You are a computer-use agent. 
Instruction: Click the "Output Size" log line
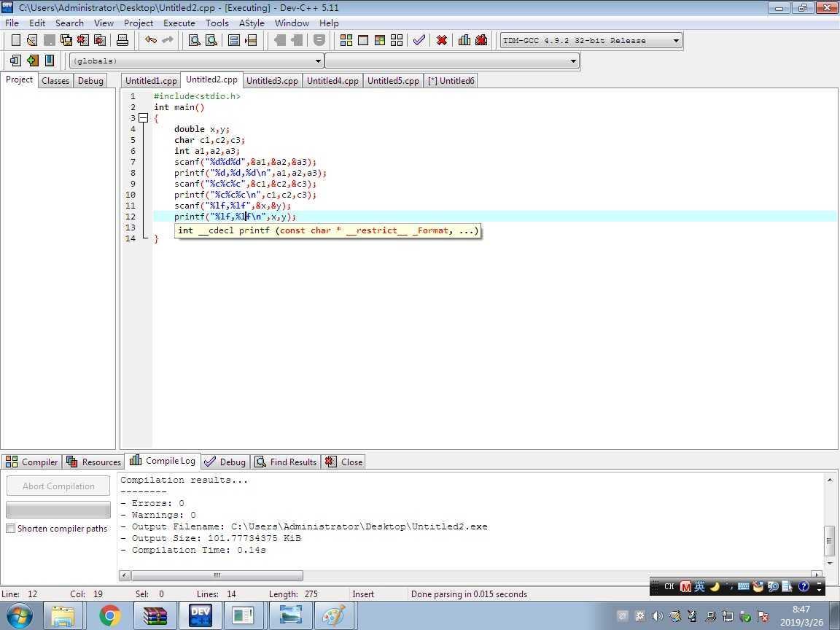[x=211, y=538]
